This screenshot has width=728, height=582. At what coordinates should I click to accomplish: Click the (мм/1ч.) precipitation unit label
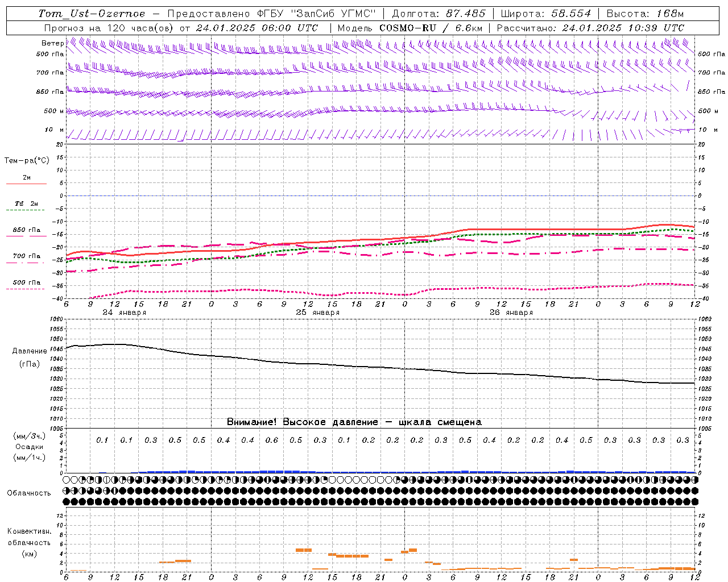(x=30, y=458)
